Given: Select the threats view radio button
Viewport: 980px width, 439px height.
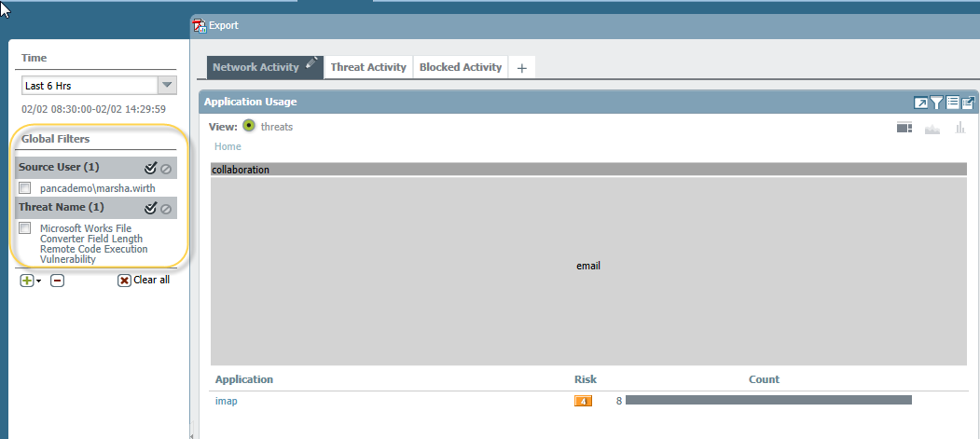Looking at the screenshot, I should (x=249, y=126).
